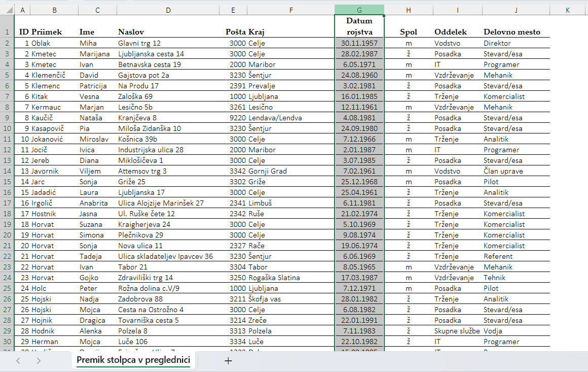The image size is (588, 372).
Task: Select the date cell '24.08.1960'
Action: (359, 75)
